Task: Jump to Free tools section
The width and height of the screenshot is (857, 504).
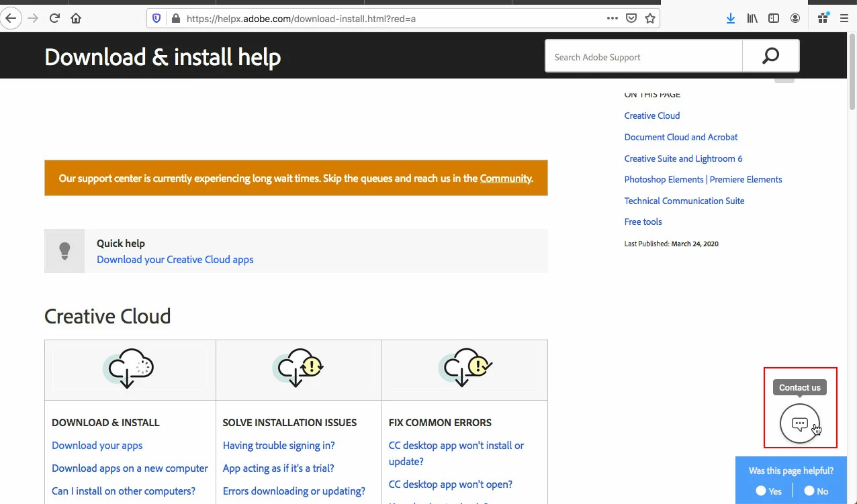Action: coord(643,221)
